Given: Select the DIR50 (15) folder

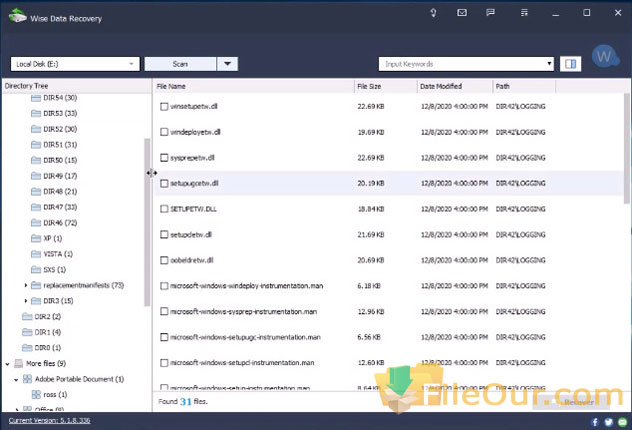Looking at the screenshot, I should [60, 160].
